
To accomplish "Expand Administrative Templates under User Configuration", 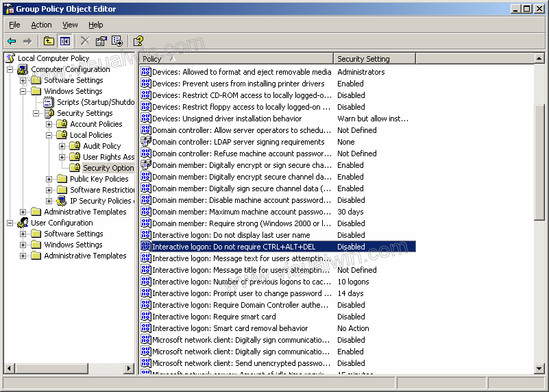I will click(23, 256).
